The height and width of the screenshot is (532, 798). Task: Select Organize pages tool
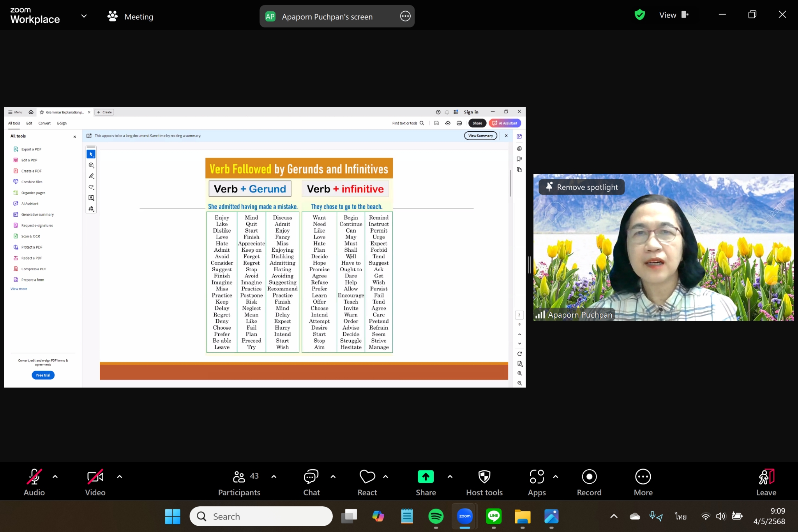29,193
